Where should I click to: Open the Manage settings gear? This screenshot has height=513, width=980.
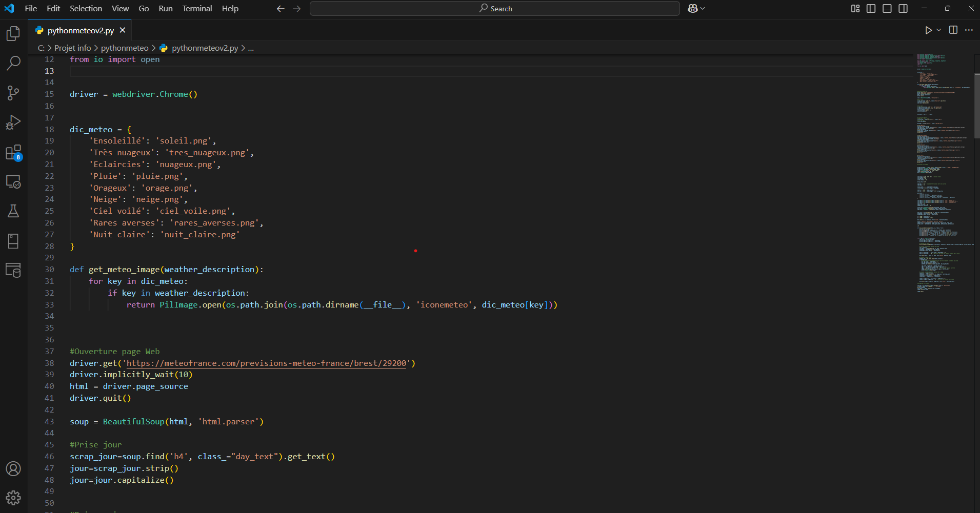coord(13,498)
